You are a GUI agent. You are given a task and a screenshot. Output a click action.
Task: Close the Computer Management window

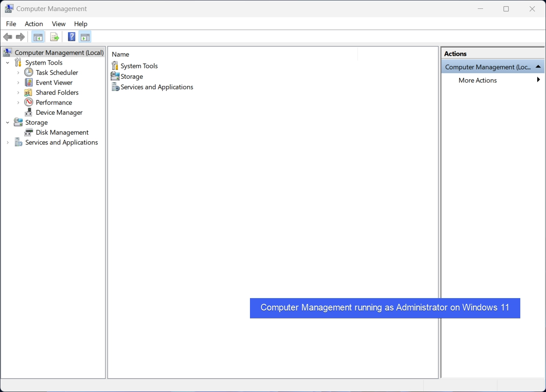[x=532, y=9]
